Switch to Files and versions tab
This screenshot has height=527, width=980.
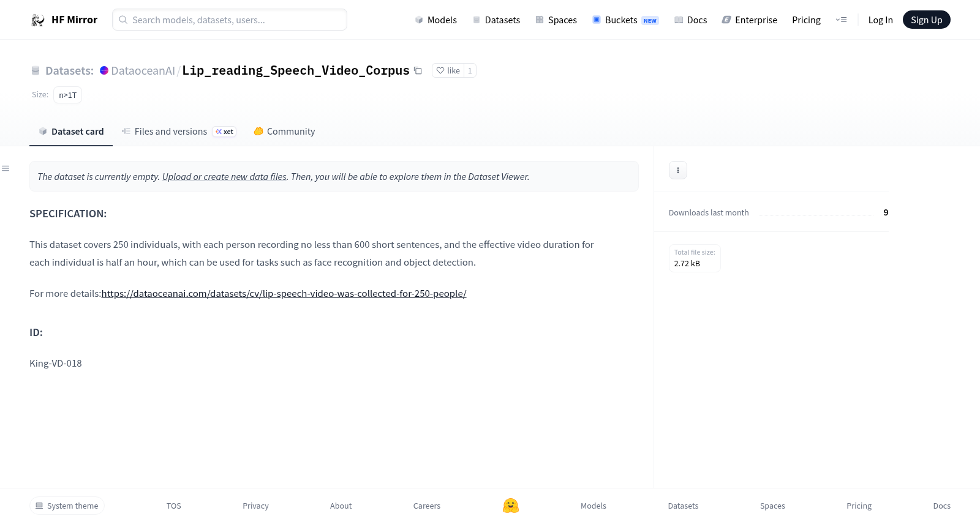tap(179, 132)
